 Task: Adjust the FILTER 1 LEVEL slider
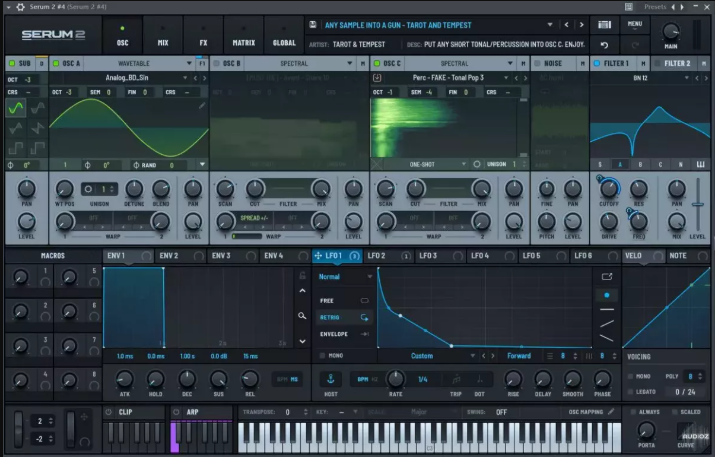(x=698, y=204)
